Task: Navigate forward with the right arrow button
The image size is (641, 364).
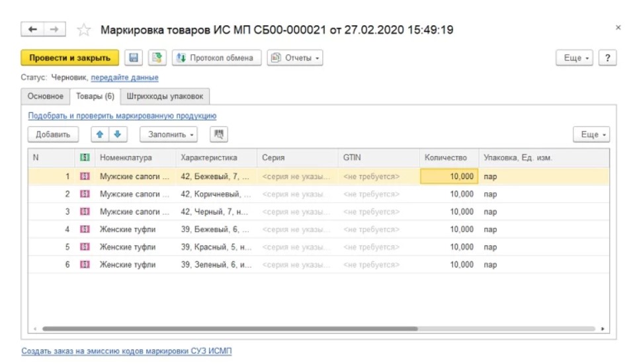Action: coord(54,30)
